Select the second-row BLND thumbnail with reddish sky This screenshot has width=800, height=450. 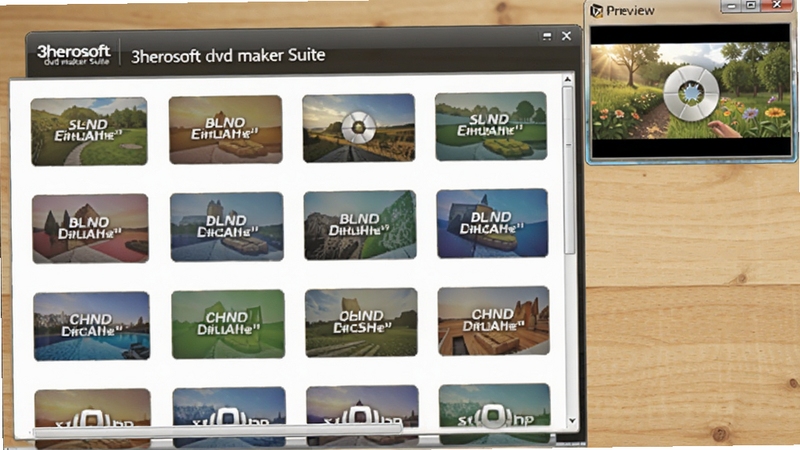tap(90, 228)
